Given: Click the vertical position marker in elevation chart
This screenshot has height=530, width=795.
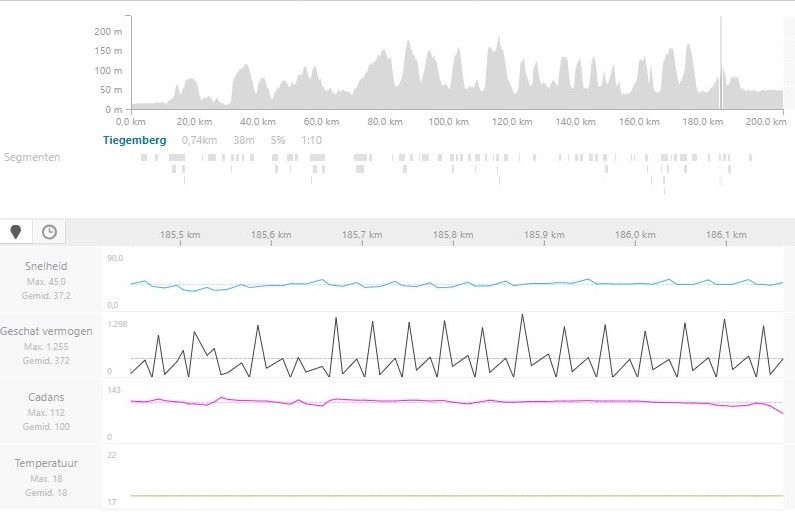Looking at the screenshot, I should 721,62.
